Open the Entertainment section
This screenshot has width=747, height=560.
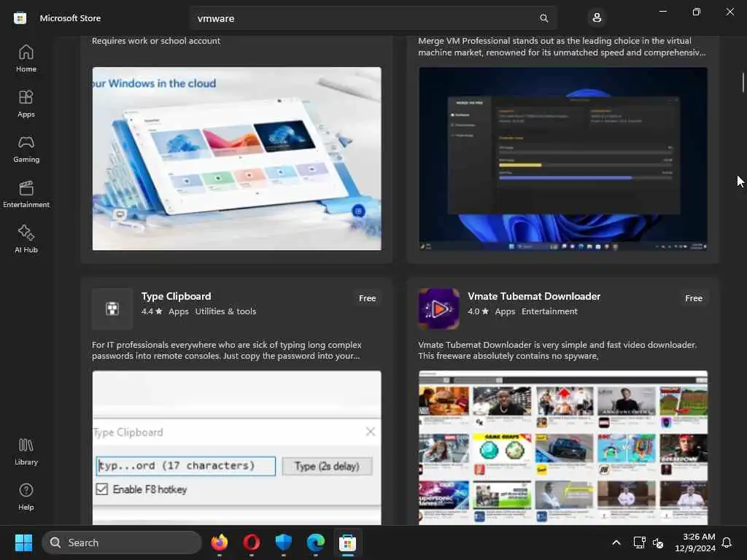[x=26, y=194]
